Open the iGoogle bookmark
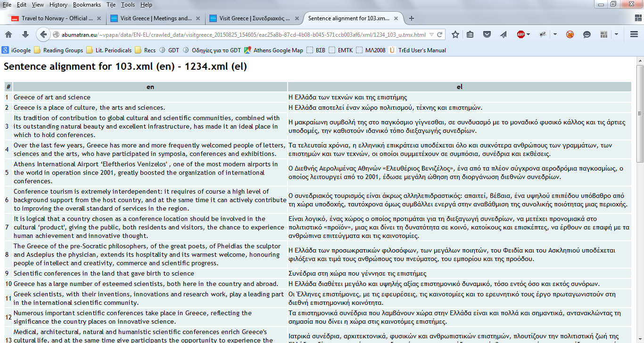 coord(17,50)
